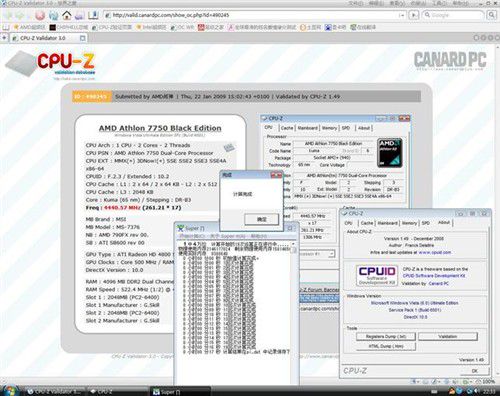Select the SPD tab in About window
The image size is (500, 396).
(x=426, y=223)
